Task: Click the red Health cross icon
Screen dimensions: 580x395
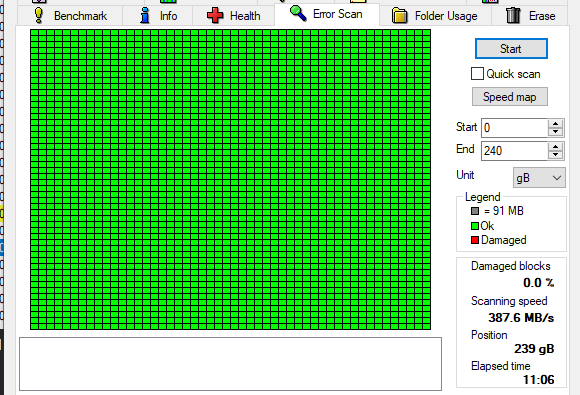Action: 215,16
